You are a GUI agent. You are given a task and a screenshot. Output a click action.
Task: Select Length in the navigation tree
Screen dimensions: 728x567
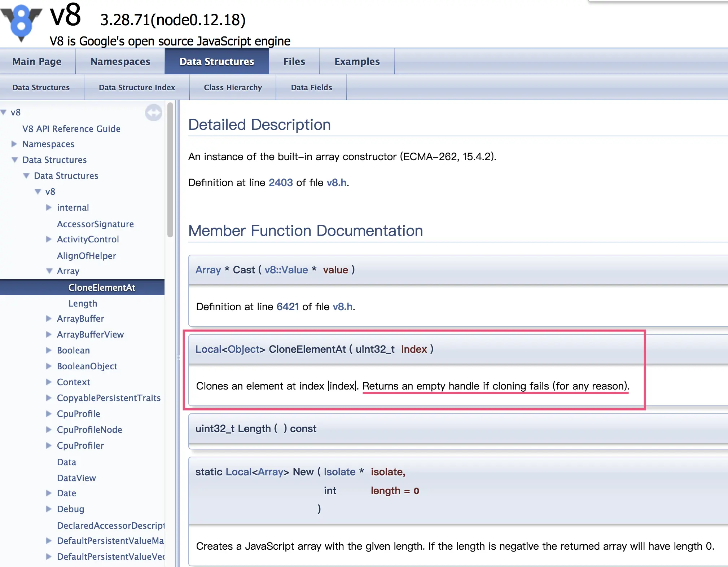(x=83, y=303)
